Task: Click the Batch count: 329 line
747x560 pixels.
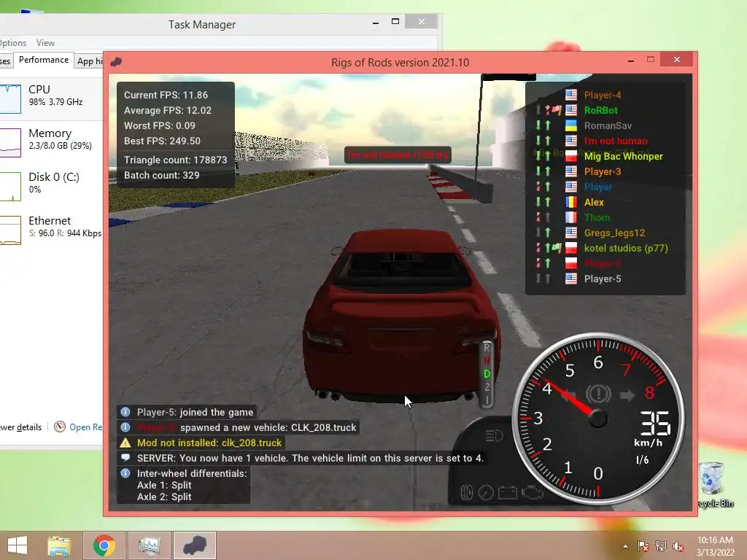Action: pos(161,175)
